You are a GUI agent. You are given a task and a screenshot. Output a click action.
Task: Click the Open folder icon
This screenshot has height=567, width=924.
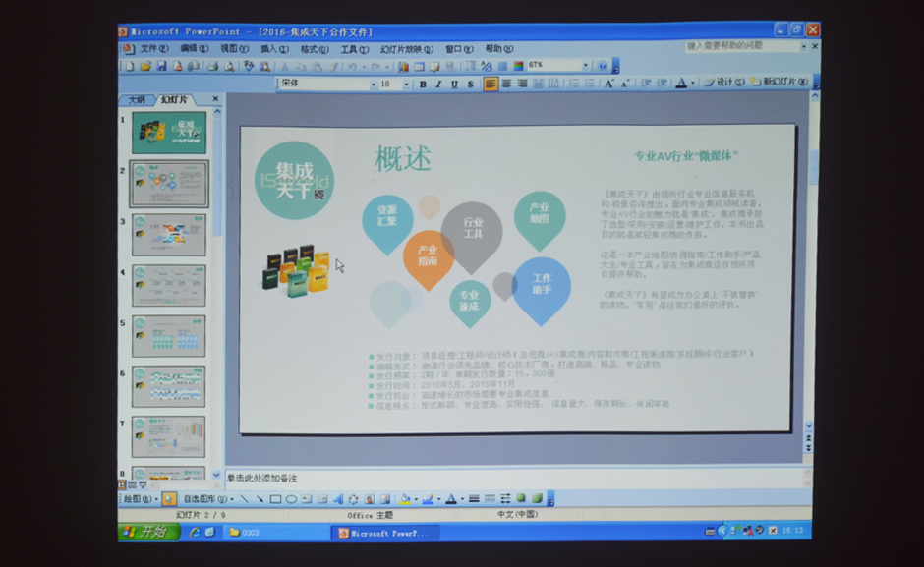point(145,66)
